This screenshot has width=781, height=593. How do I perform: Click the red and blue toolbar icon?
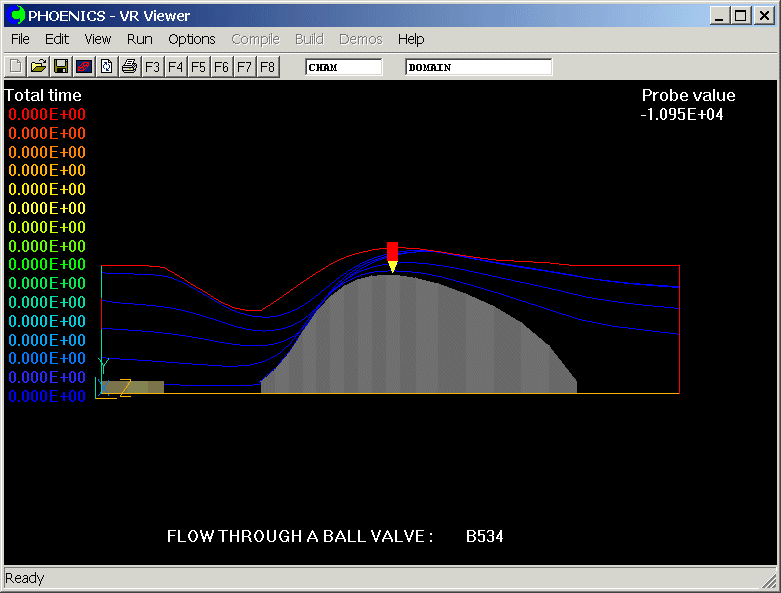click(84, 67)
